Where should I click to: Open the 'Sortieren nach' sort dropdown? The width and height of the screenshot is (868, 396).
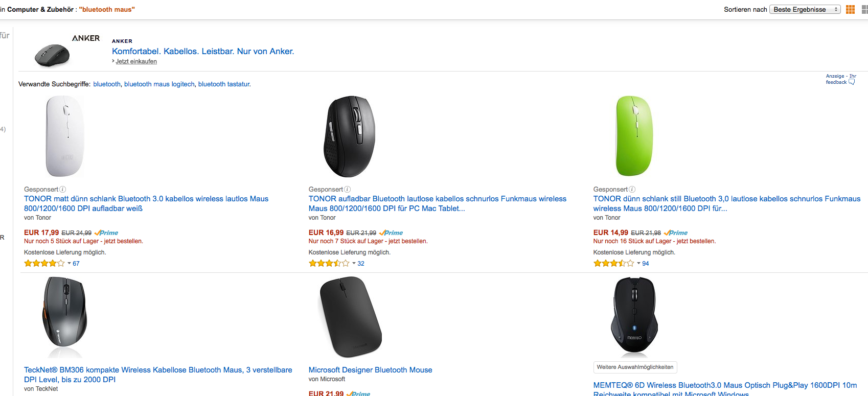[805, 10]
